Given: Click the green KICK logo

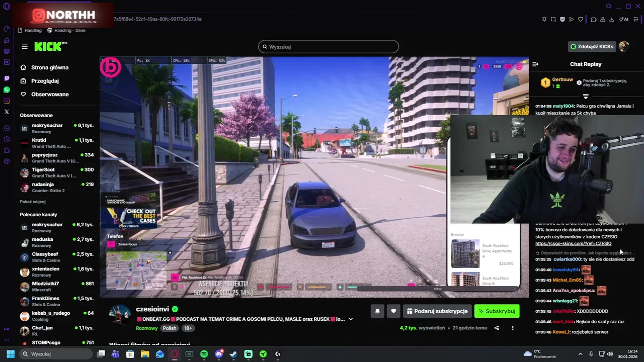Looking at the screenshot, I should click(50, 47).
